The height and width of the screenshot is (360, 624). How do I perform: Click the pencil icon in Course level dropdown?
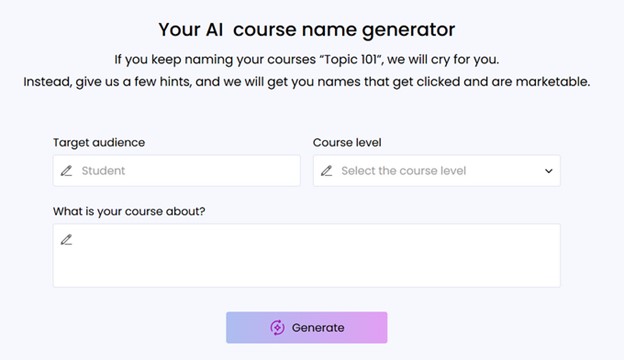point(326,171)
